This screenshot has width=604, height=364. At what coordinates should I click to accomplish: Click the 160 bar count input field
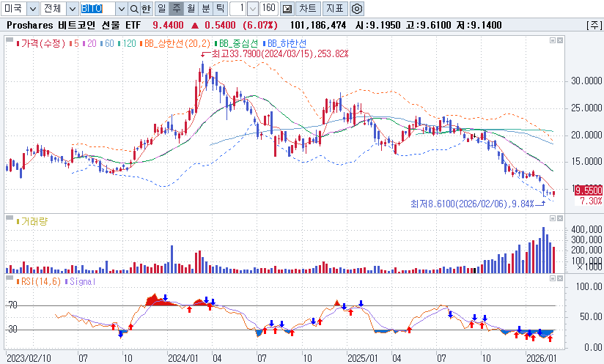pyautogui.click(x=268, y=9)
